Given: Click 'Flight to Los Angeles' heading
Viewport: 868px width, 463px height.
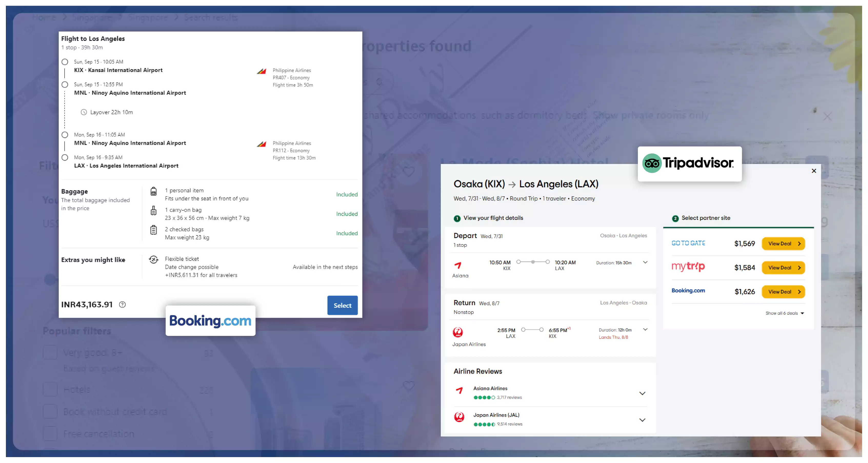Looking at the screenshot, I should coord(93,39).
